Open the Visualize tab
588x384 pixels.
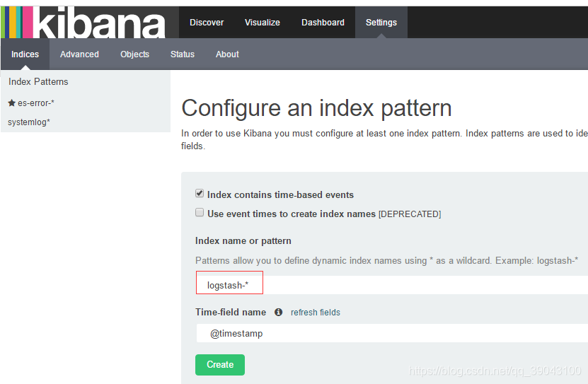pyautogui.click(x=262, y=23)
